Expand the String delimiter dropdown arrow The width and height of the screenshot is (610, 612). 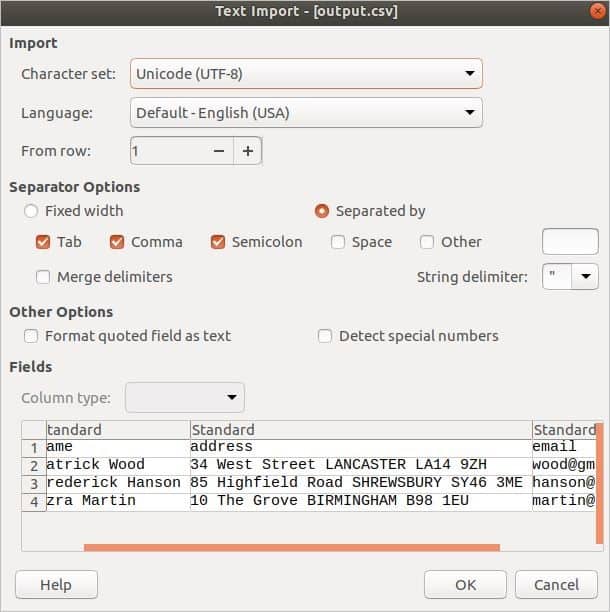point(584,277)
